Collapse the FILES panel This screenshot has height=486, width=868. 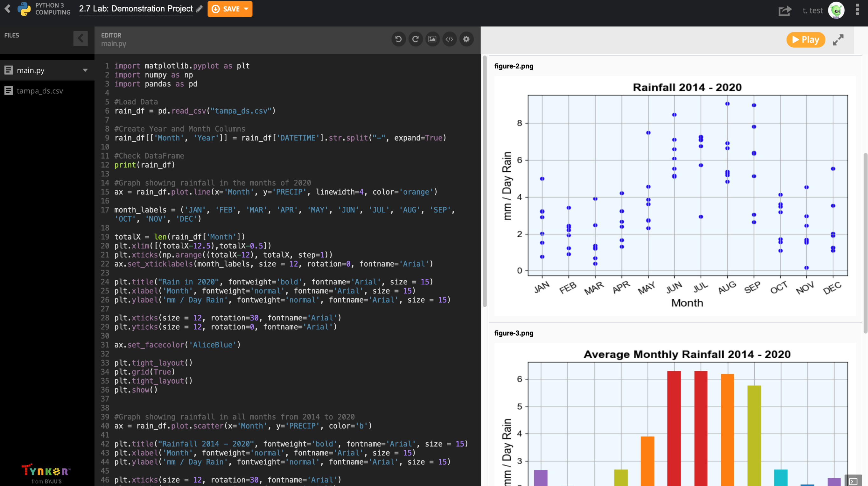click(80, 39)
